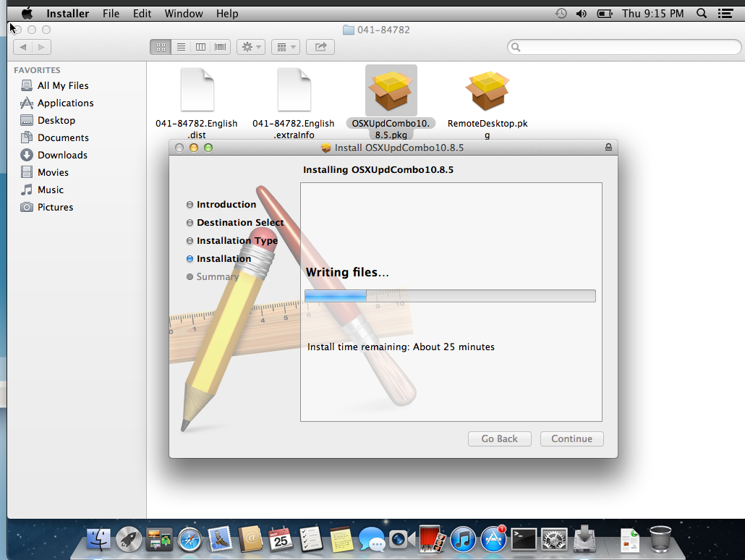
Task: Open the Finder Arrange items dropdown
Action: click(286, 47)
